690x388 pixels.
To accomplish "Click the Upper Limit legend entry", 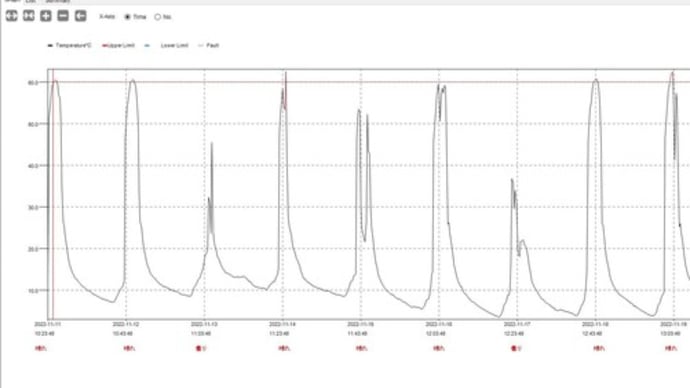I will (118, 45).
